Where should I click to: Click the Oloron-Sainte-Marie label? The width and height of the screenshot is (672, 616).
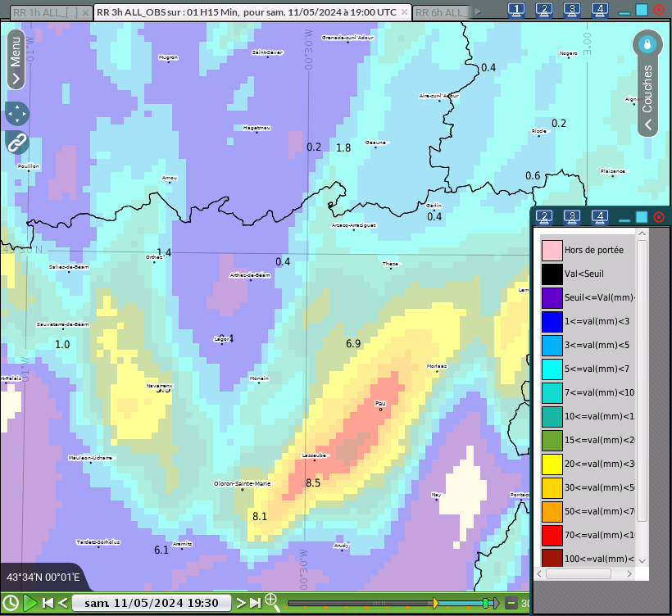[x=242, y=483]
